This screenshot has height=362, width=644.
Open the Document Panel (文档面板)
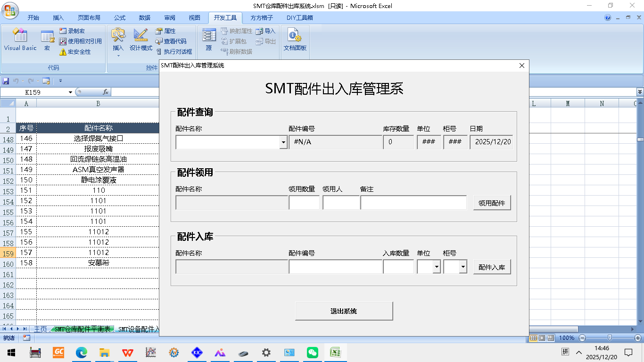pyautogui.click(x=295, y=40)
